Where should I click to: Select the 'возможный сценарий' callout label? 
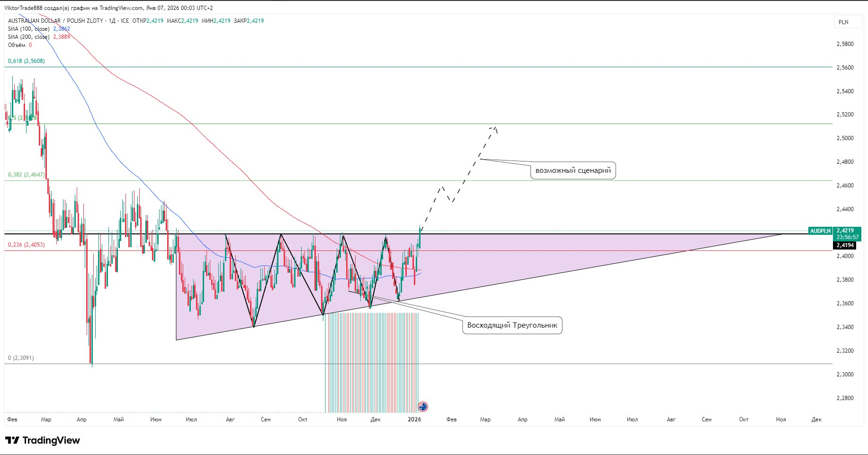click(x=573, y=170)
